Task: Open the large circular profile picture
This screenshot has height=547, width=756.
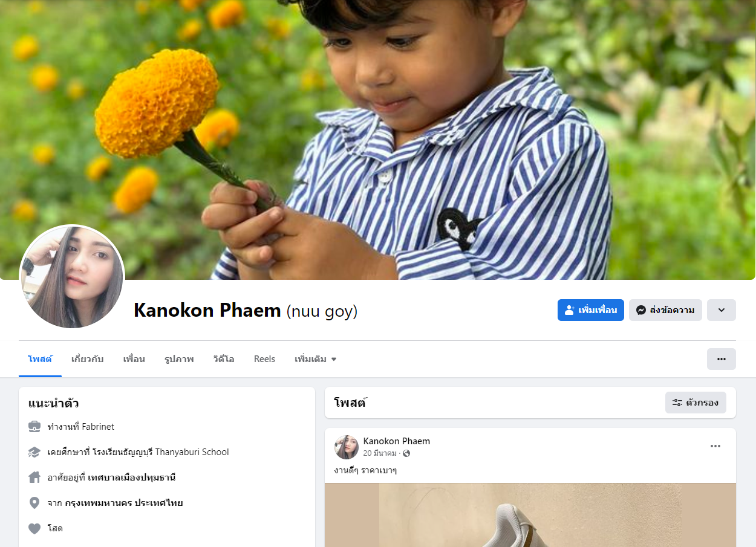Action: click(72, 277)
